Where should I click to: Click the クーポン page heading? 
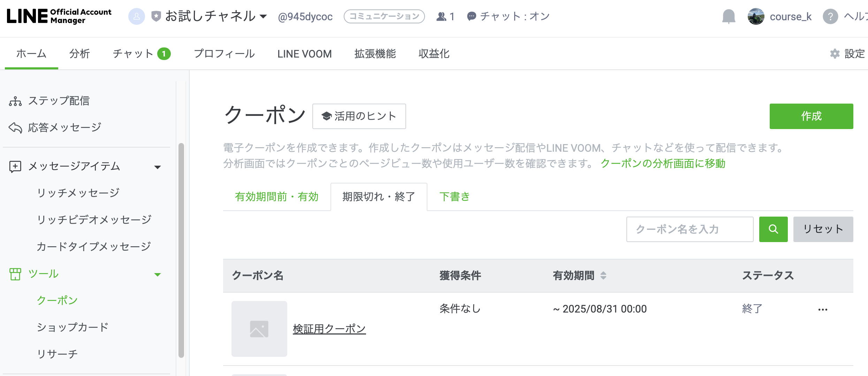(265, 115)
